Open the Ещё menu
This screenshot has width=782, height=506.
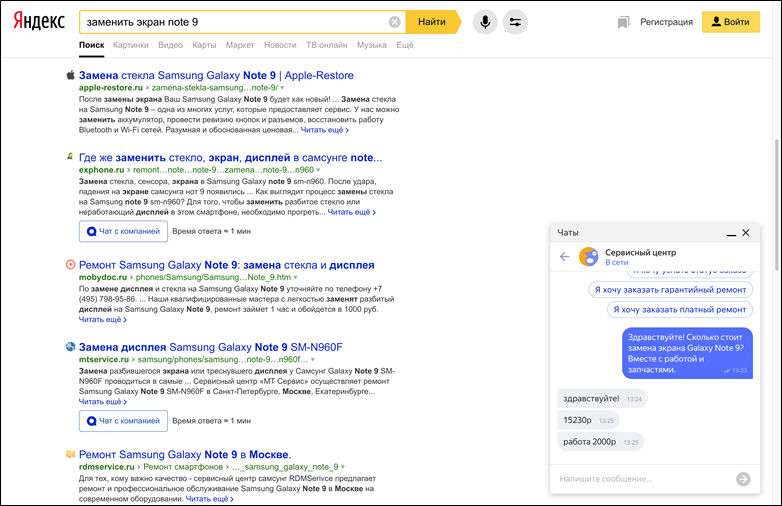tap(405, 45)
